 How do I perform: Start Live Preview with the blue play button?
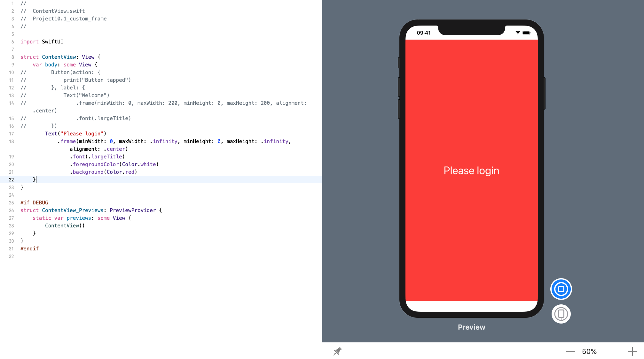[561, 289]
